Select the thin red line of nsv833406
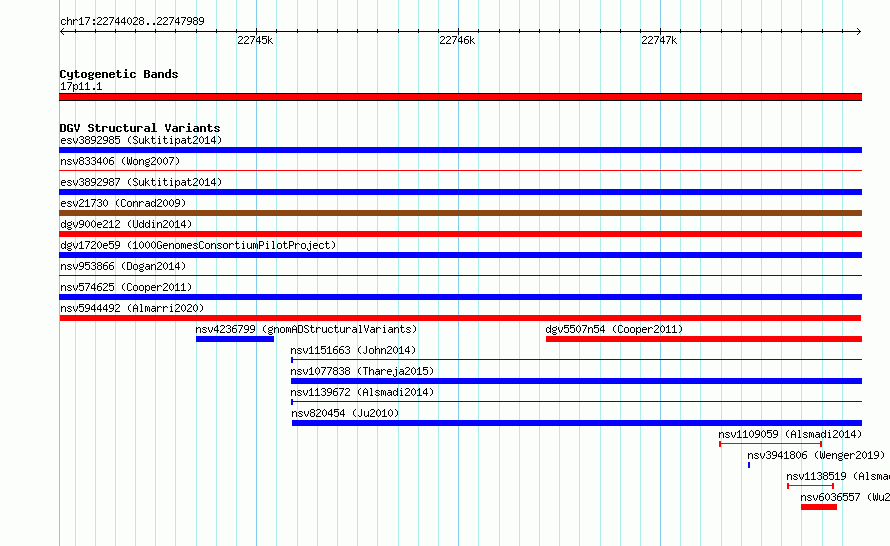890x546 pixels. (x=460, y=170)
